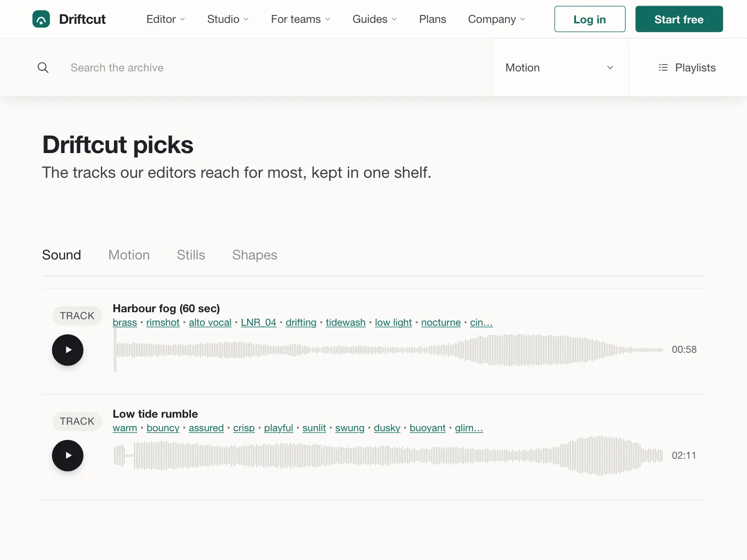Click the playful tag
747x560 pixels.
(279, 428)
